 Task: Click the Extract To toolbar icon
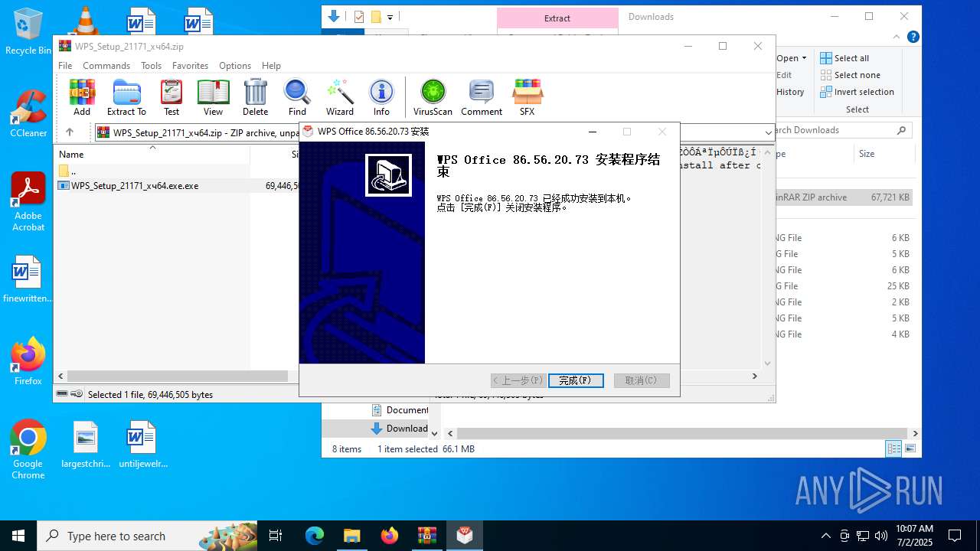tap(126, 97)
